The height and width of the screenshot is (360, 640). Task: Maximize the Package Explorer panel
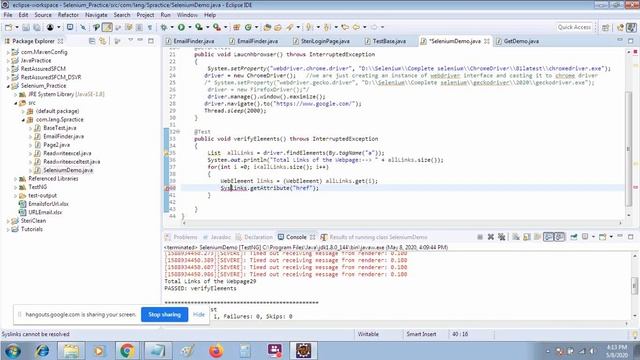151,41
